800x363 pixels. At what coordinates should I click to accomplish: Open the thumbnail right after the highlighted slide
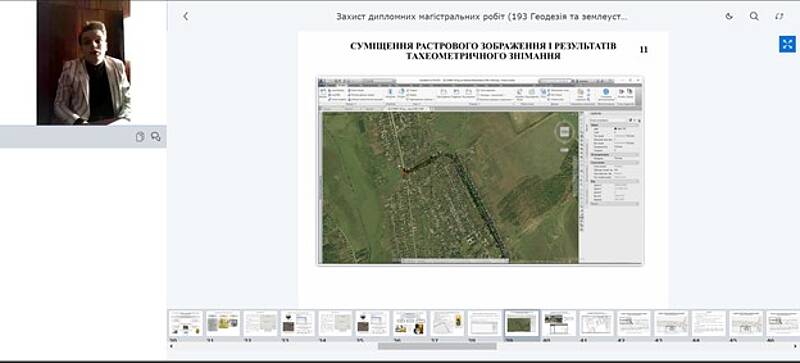pyautogui.click(x=559, y=324)
